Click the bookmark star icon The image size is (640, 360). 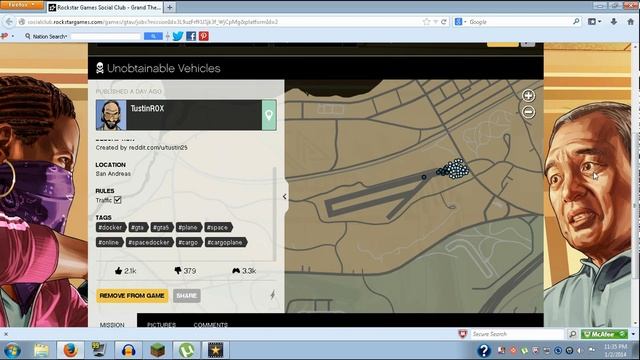pos(427,22)
